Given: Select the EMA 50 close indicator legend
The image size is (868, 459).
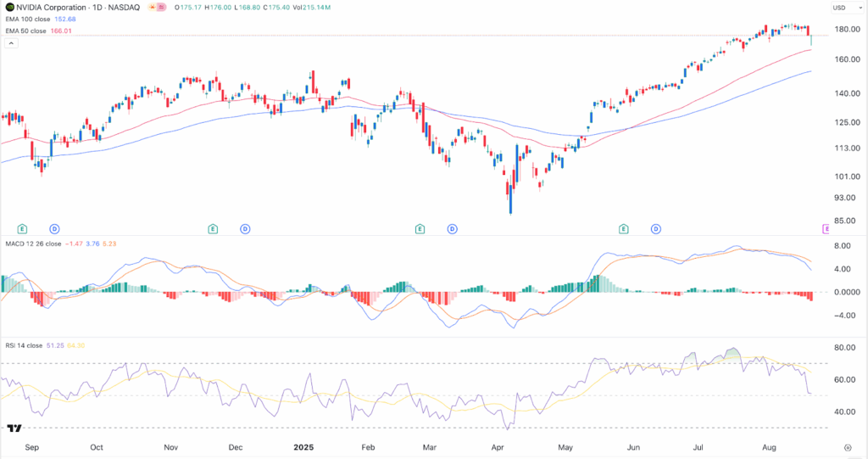Looking at the screenshot, I should pyautogui.click(x=26, y=31).
